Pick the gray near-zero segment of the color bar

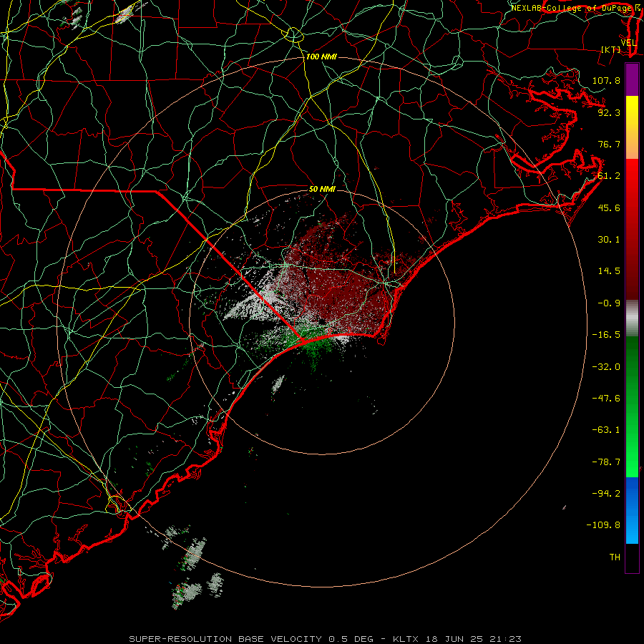pyautogui.click(x=632, y=318)
